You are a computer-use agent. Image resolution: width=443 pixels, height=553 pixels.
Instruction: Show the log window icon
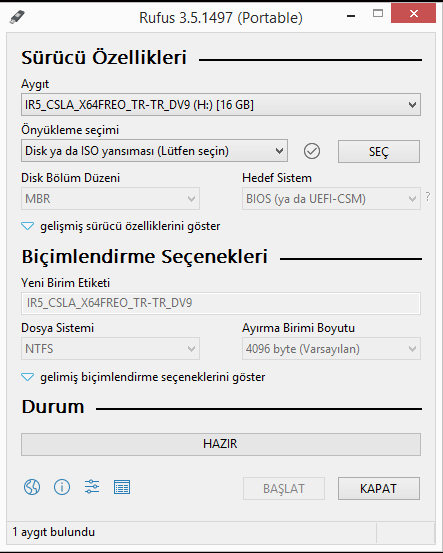122,487
